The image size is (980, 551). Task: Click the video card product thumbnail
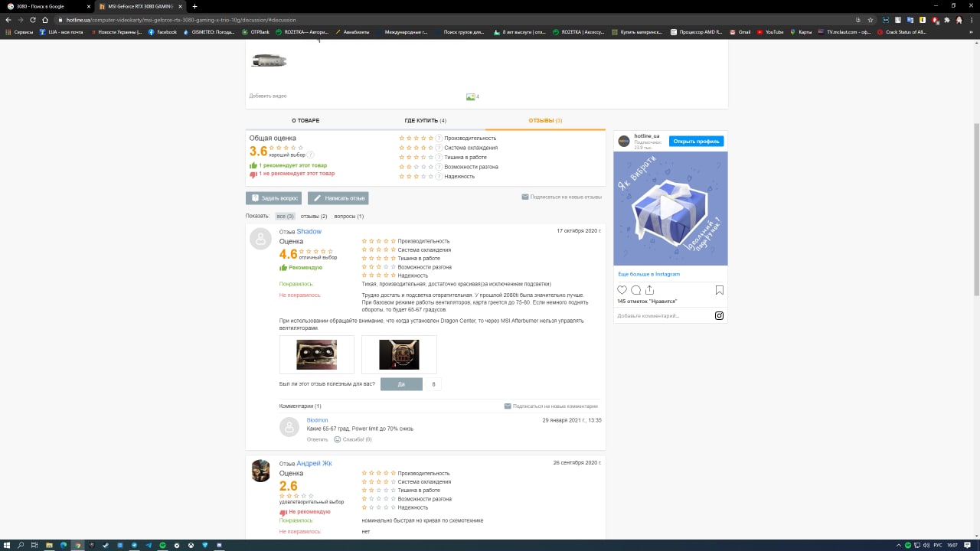pos(269,60)
